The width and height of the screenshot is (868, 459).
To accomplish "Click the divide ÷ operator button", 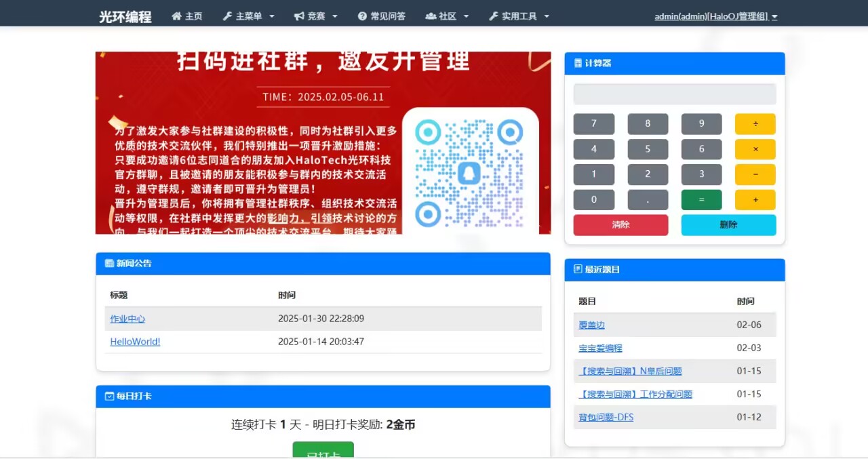I will click(755, 123).
